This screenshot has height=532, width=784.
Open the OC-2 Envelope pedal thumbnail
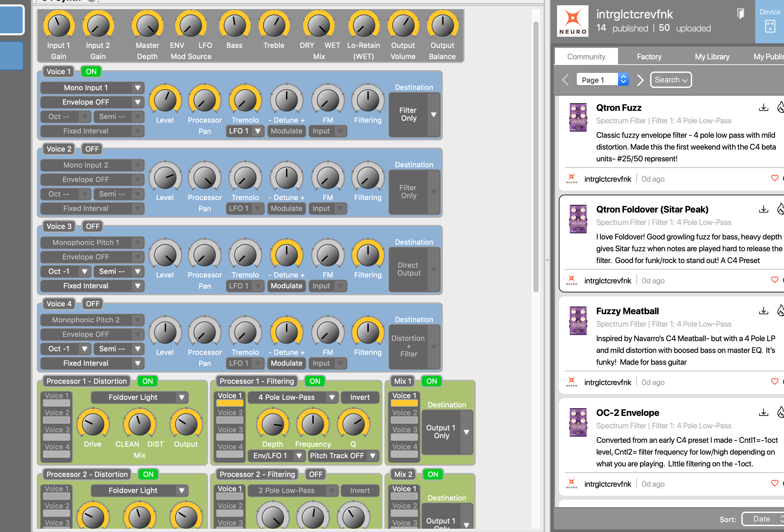(578, 422)
